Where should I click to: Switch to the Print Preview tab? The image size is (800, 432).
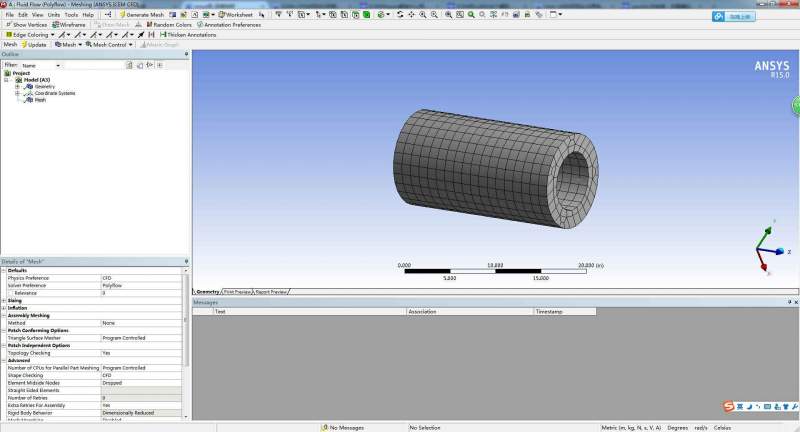click(x=237, y=292)
